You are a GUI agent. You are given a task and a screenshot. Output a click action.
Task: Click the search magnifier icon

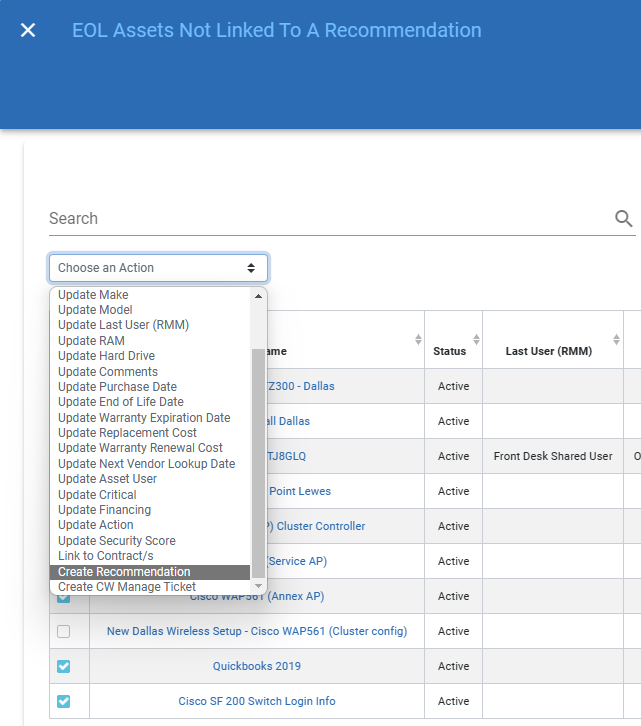(x=623, y=218)
